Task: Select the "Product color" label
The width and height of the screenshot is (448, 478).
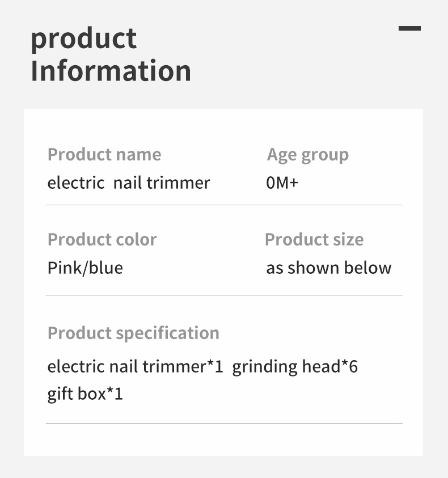Action: tap(102, 239)
